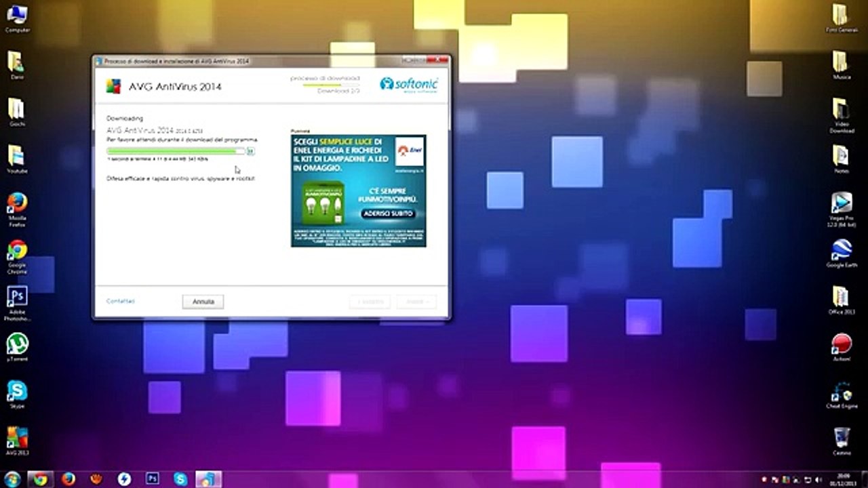Select the Google Earth desktop shortcut
This screenshot has width=868, height=488.
click(x=841, y=253)
